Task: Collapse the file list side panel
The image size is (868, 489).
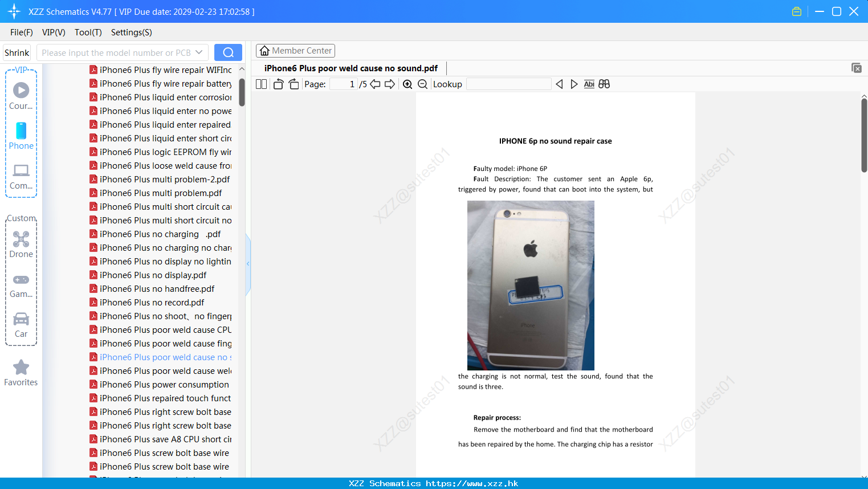Action: click(248, 264)
